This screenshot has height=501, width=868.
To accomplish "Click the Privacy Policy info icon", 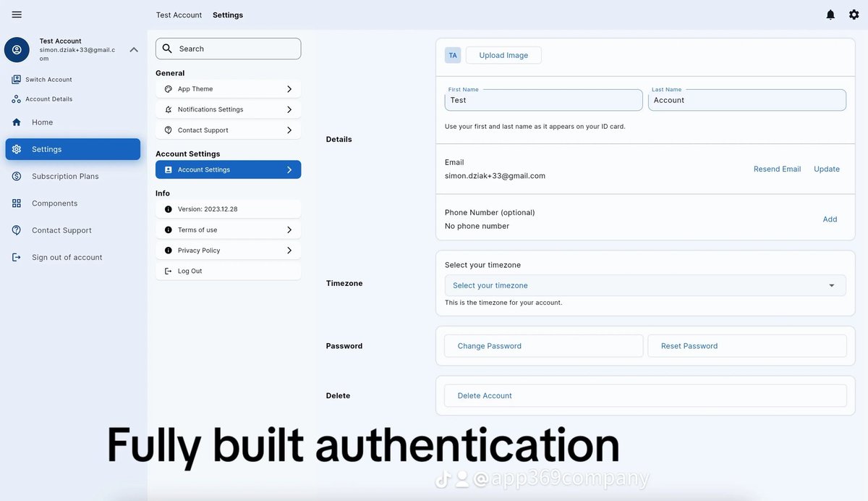I will click(169, 250).
